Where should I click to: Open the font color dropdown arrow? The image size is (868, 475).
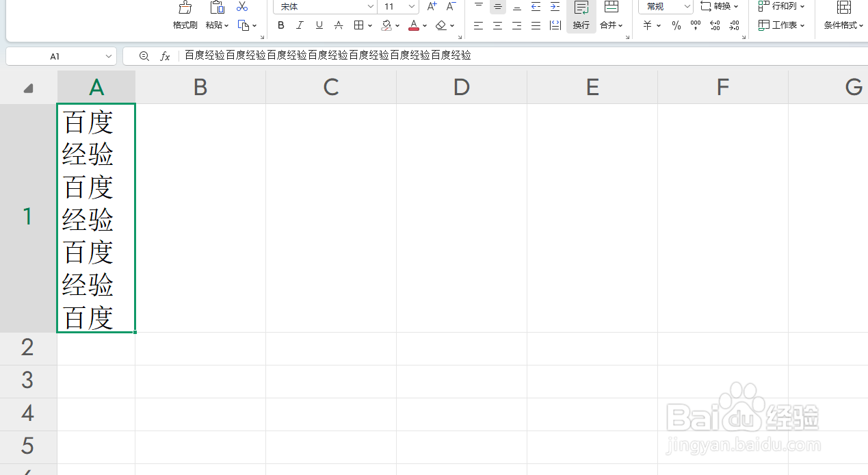[x=425, y=26]
